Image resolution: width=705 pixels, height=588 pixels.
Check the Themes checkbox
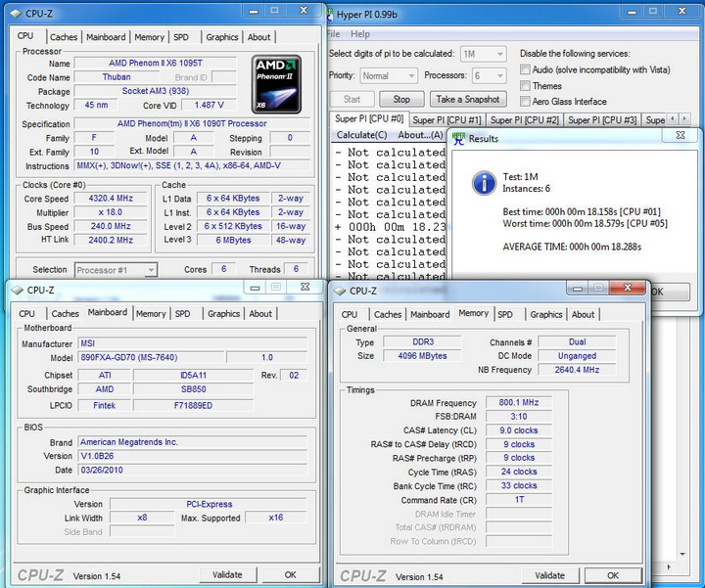(526, 86)
